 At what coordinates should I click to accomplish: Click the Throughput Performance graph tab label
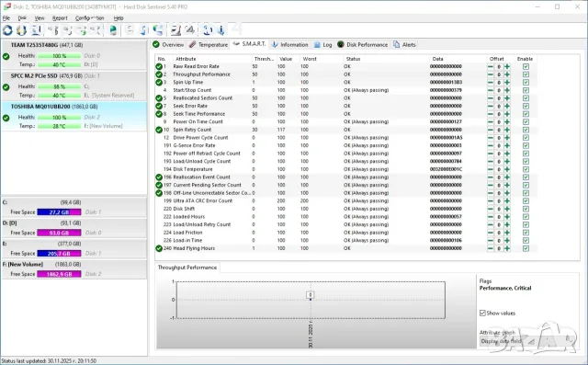(187, 268)
